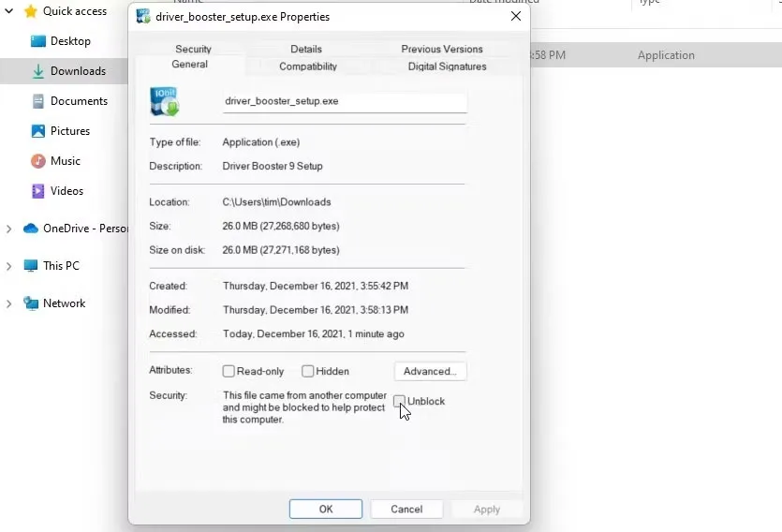Click the This PC label
Screen dimensions: 782x532
point(61,266)
